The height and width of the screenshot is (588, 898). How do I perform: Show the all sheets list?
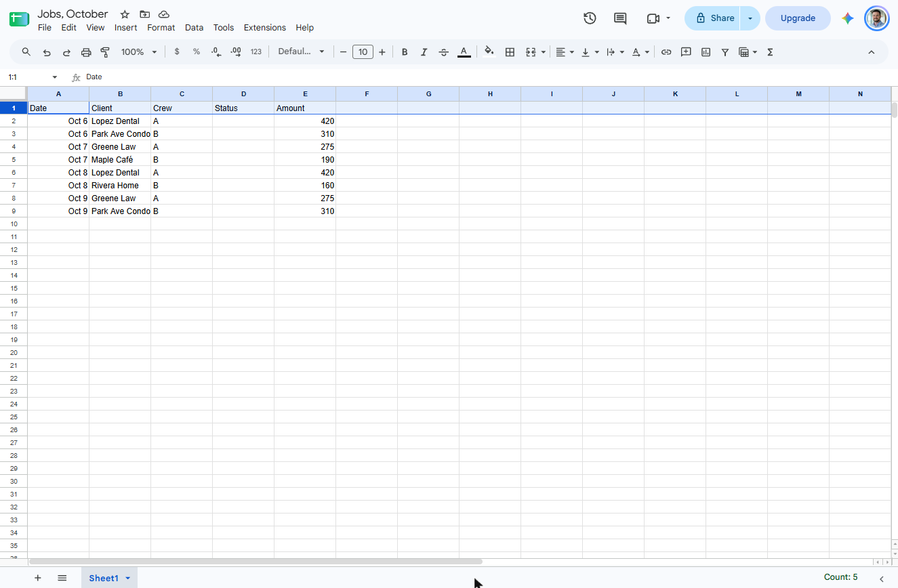[x=62, y=578]
